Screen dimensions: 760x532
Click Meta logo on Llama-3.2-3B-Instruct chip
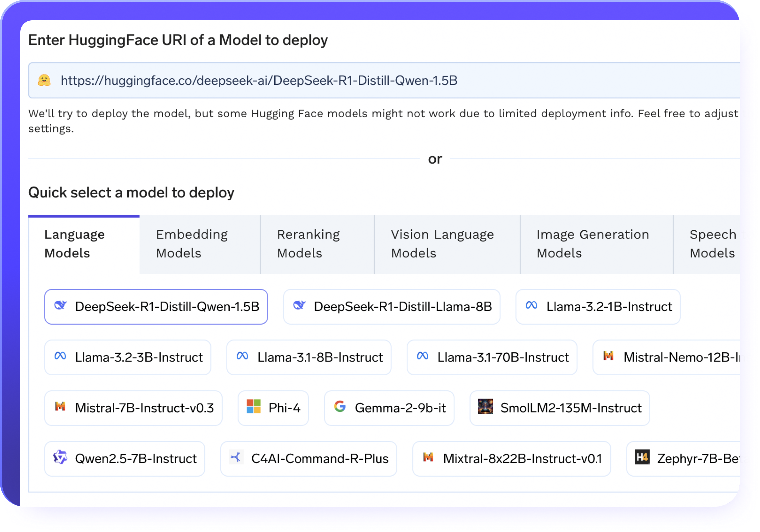click(x=60, y=356)
